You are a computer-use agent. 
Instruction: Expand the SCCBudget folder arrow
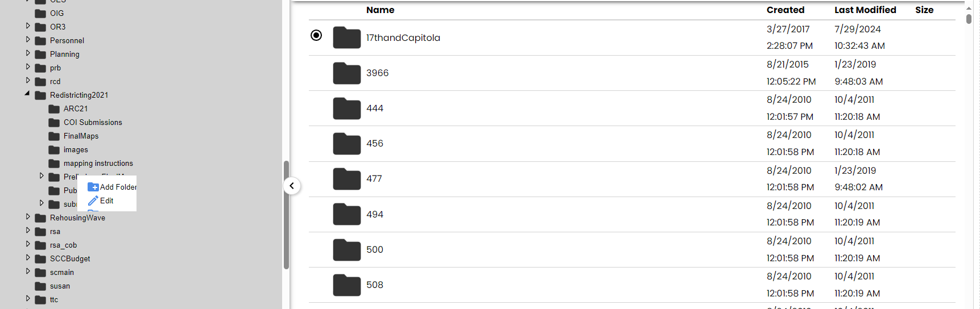(28, 257)
